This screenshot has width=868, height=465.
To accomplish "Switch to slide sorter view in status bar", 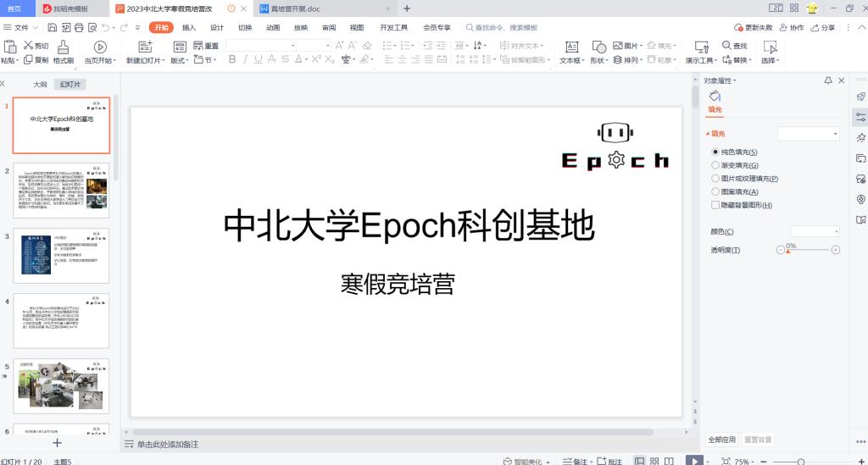I will pyautogui.click(x=655, y=461).
